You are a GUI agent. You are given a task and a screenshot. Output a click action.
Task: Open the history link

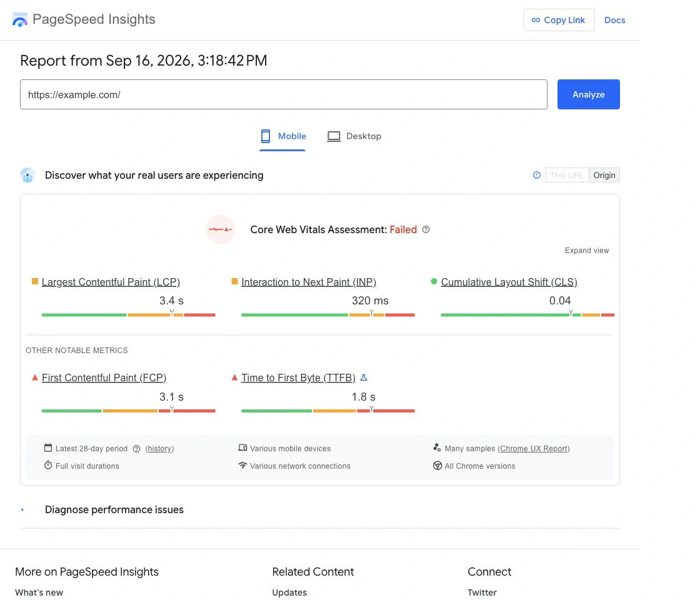tap(159, 449)
